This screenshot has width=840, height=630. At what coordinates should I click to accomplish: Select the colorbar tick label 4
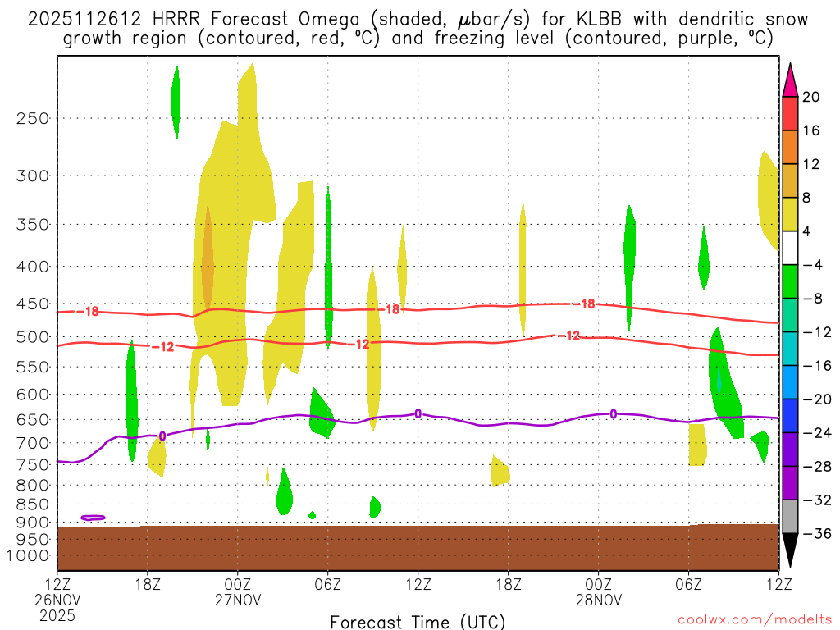pos(807,231)
